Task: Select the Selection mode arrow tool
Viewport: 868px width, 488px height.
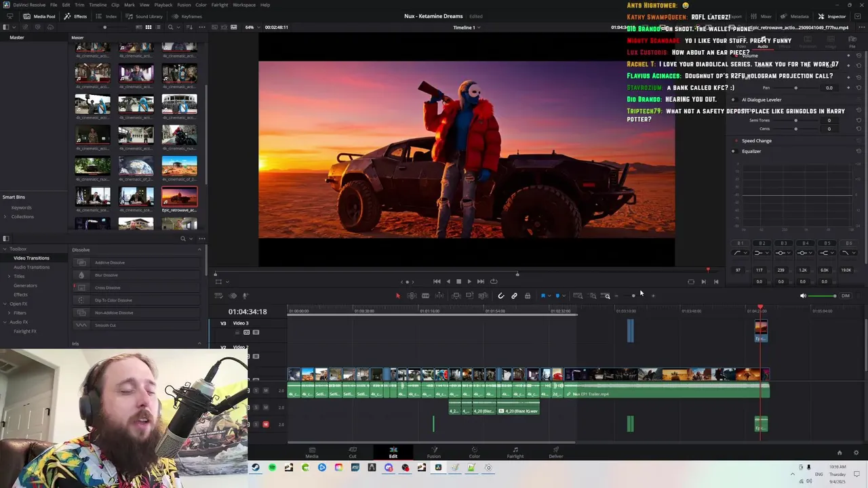Action: [x=398, y=296]
